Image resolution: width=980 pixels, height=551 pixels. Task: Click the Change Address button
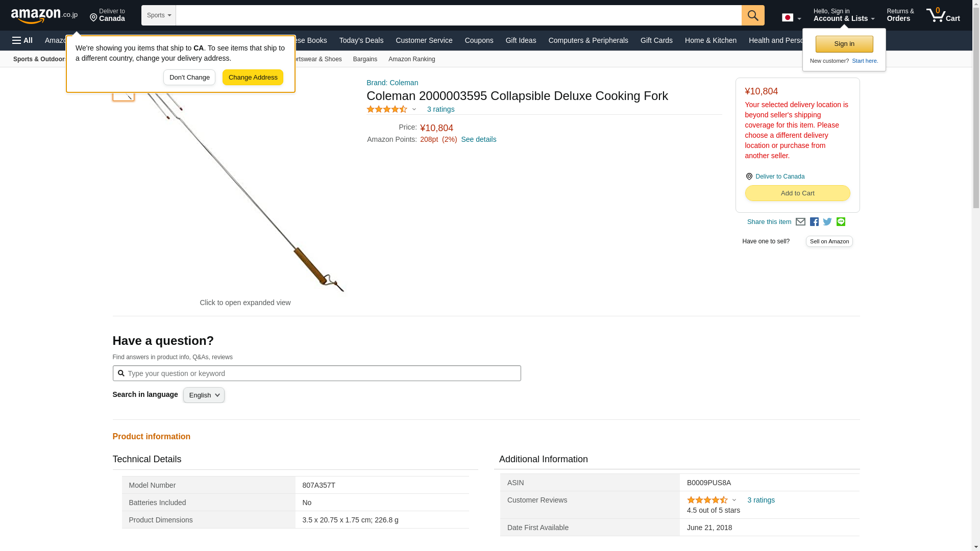click(x=253, y=78)
